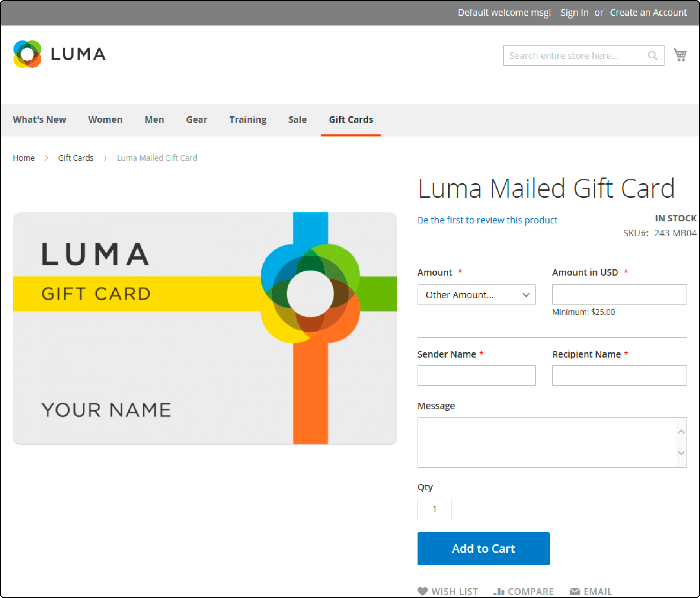Screen dimensions: 700x598
Task: Click the Default welcome msg! text
Action: (504, 13)
